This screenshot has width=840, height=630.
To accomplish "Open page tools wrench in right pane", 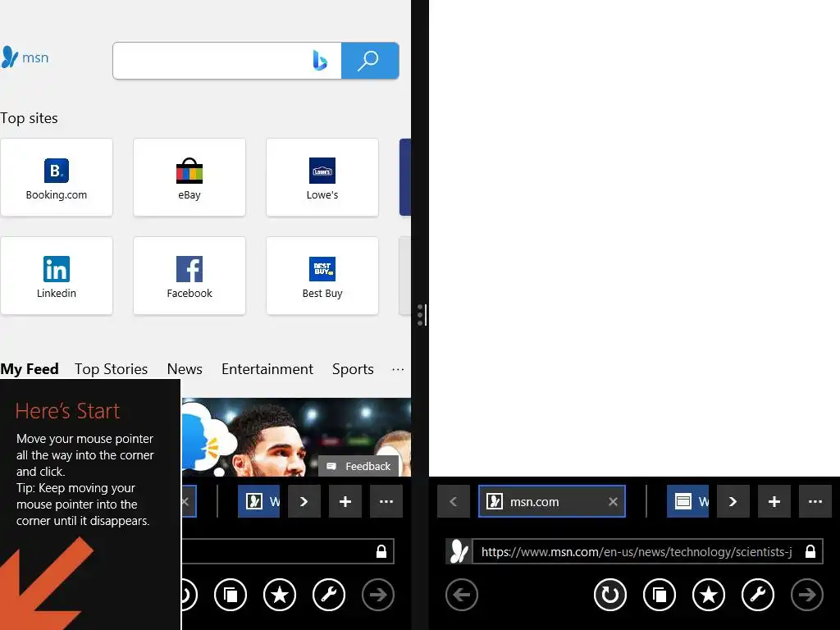I will coord(758,595).
